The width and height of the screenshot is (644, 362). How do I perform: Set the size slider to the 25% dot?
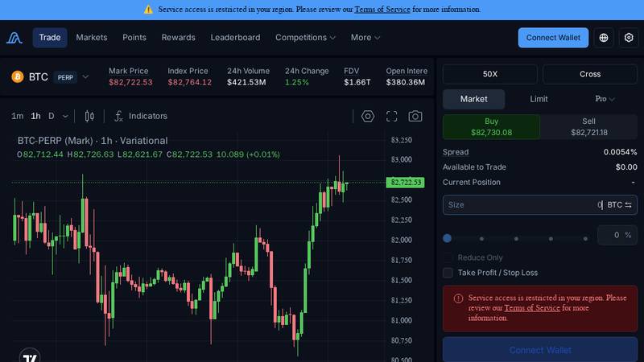click(x=481, y=238)
